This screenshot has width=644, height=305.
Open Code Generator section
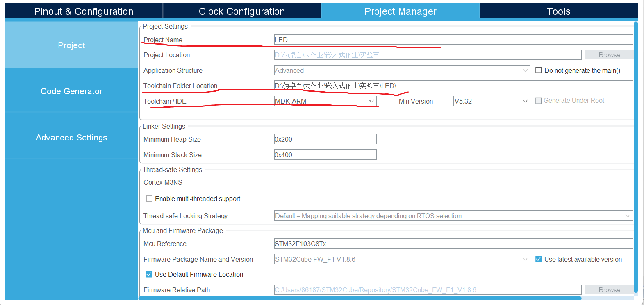tap(71, 91)
